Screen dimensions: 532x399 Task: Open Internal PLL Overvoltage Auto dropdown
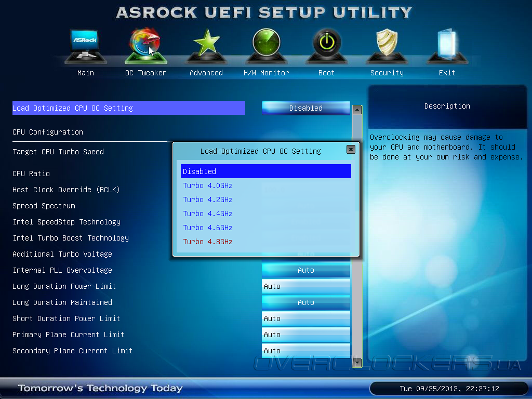point(305,270)
